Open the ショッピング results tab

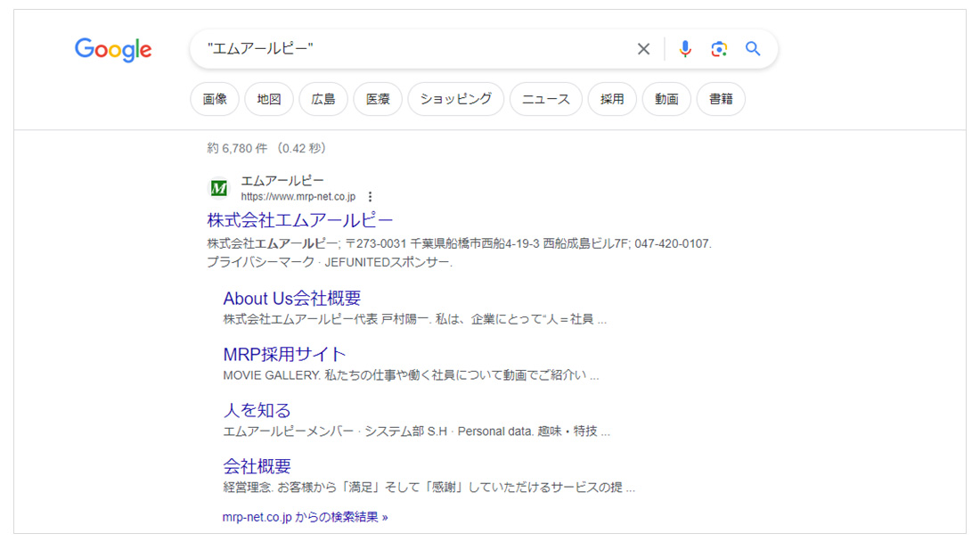[456, 99]
